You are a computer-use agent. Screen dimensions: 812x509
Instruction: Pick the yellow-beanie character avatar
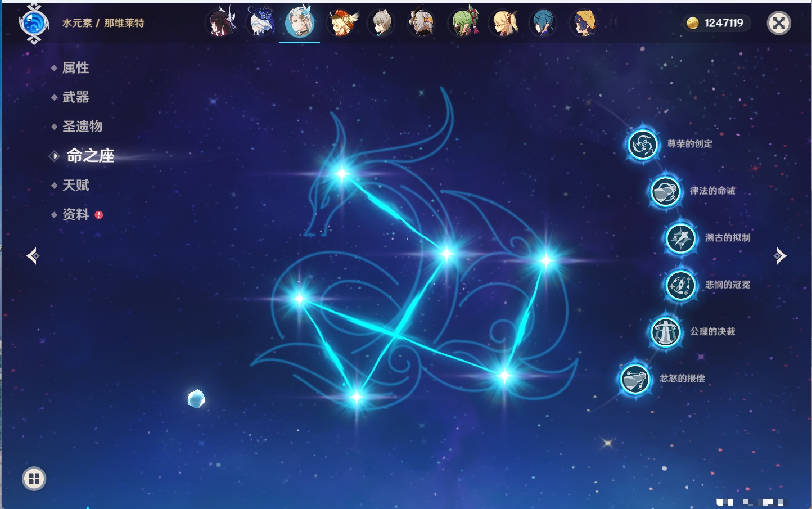coord(584,24)
